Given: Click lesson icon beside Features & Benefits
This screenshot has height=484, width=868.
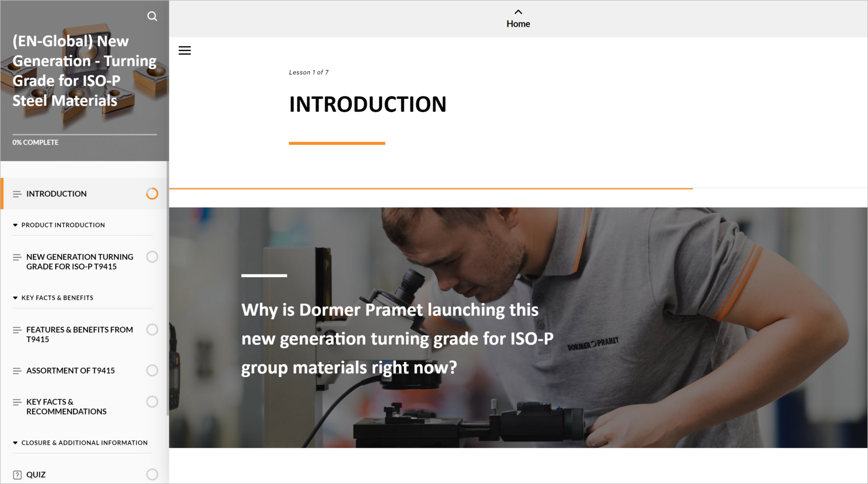Looking at the screenshot, I should point(17,330).
